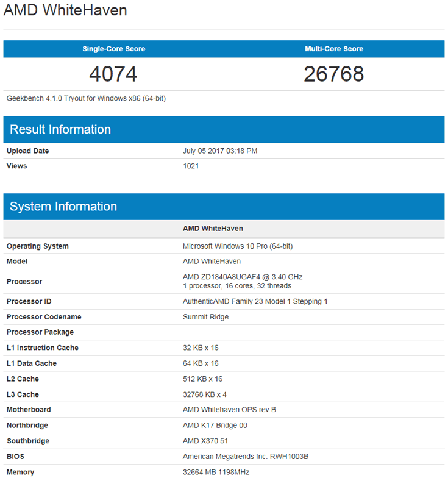
Task: Select the AMD X370 51 value
Action: pyautogui.click(x=205, y=441)
